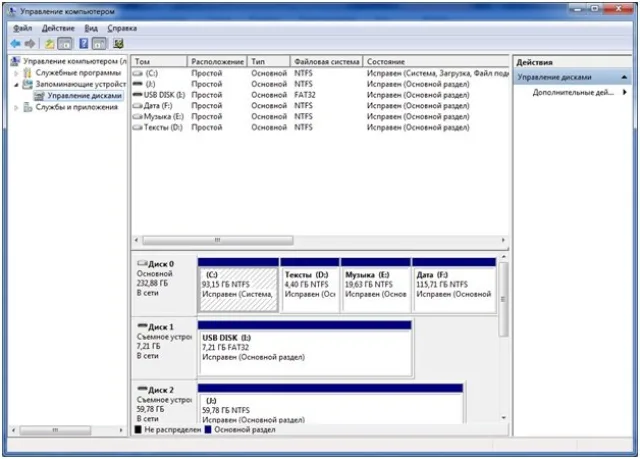Click the Служебные программы tree icon
This screenshot has width=640, height=459.
27,73
